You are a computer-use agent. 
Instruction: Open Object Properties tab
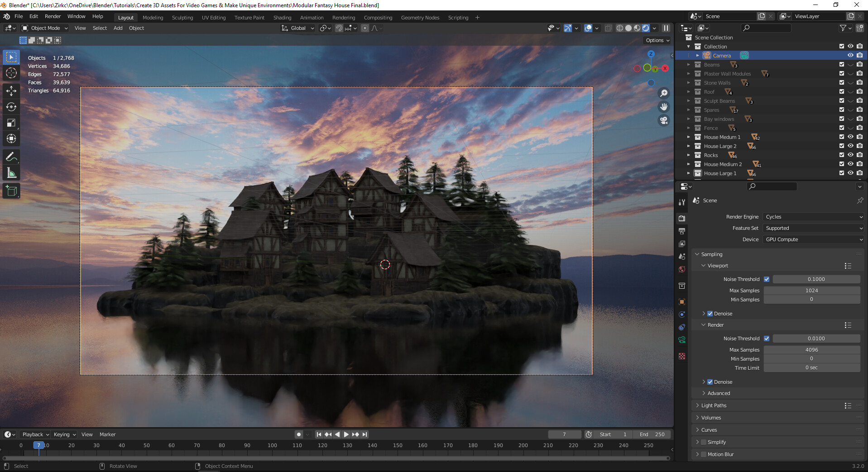682,301
